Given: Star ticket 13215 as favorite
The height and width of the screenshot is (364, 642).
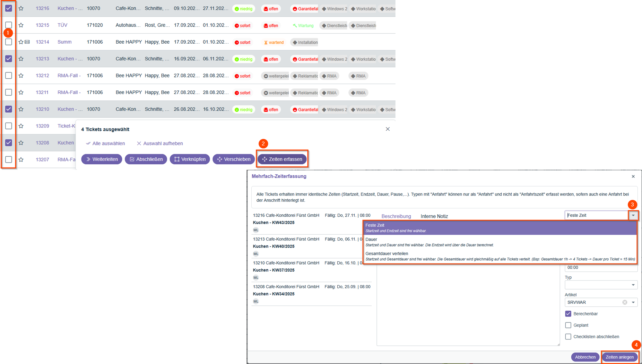Looking at the screenshot, I should (21, 25).
